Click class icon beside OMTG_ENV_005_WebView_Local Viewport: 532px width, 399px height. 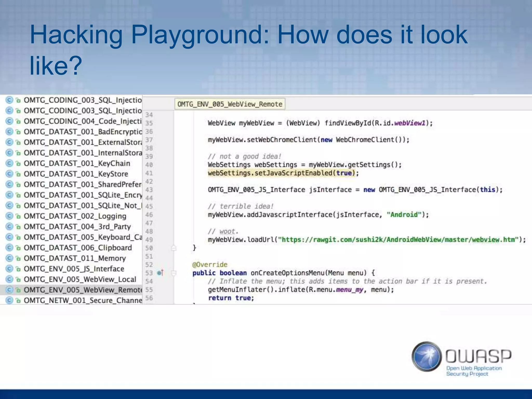[x=9, y=279]
